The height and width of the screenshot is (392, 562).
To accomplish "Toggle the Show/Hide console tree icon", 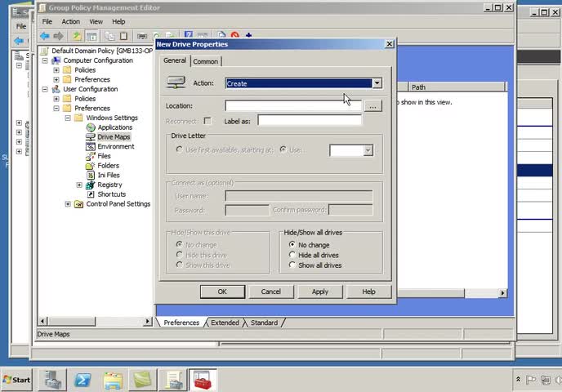I will (91, 36).
